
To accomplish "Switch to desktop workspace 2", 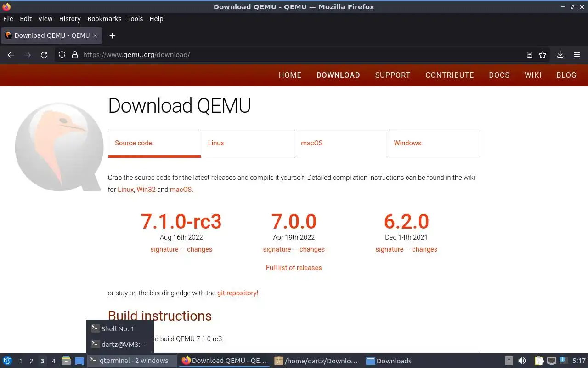I will point(32,361).
